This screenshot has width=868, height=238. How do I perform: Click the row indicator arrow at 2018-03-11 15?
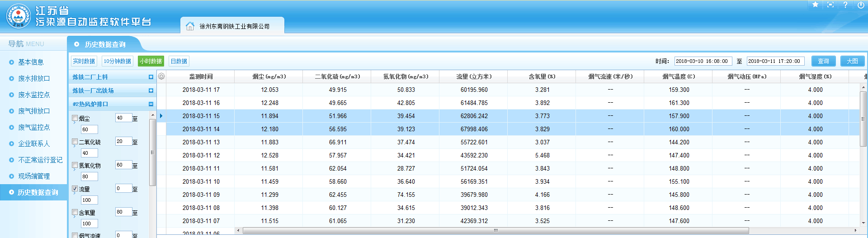pos(161,116)
